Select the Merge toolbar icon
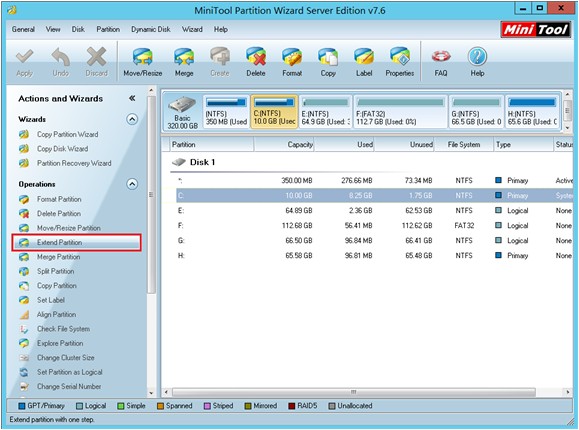 (x=184, y=58)
